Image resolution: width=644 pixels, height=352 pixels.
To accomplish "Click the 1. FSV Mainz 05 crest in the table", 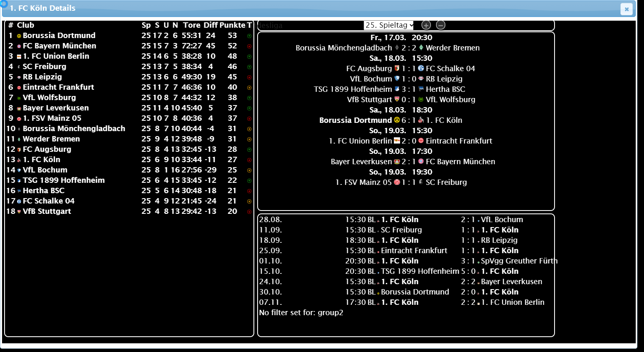I will (x=19, y=119).
